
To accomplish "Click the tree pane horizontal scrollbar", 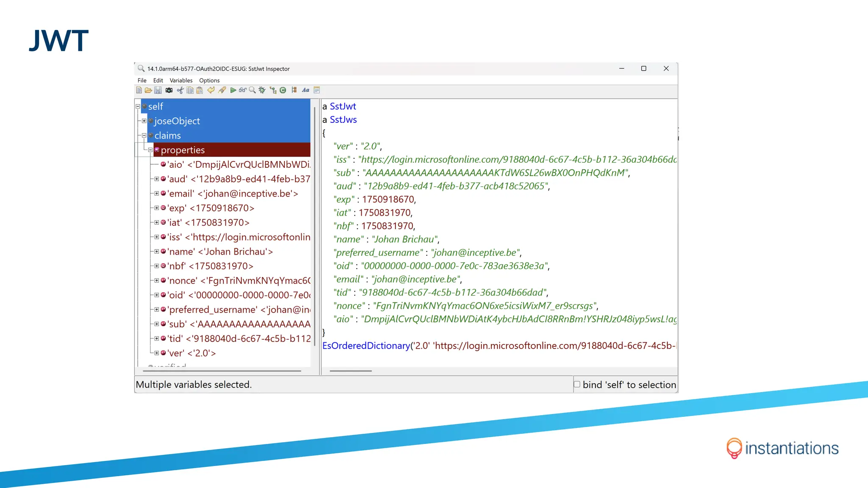I will 222,371.
